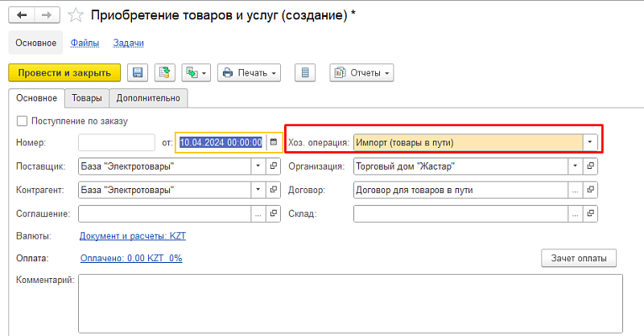
Task: Click Провести и закрыть button
Action: pyautogui.click(x=64, y=73)
